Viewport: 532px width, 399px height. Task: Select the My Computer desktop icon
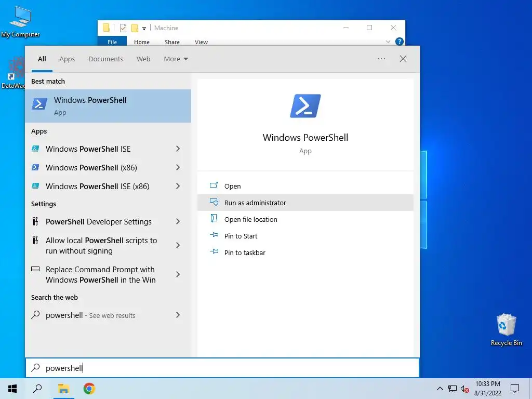(x=20, y=22)
